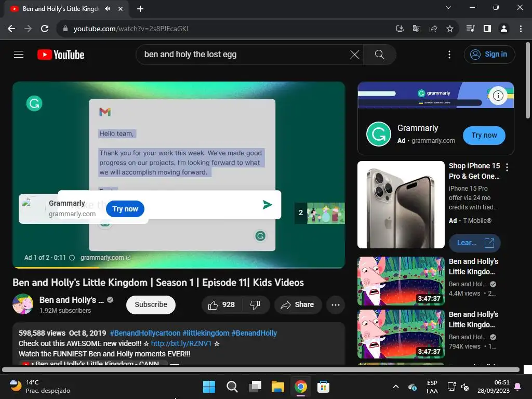Toggle the Chrome side panel
Image resolution: width=532 pixels, height=399 pixels.
pos(487,29)
